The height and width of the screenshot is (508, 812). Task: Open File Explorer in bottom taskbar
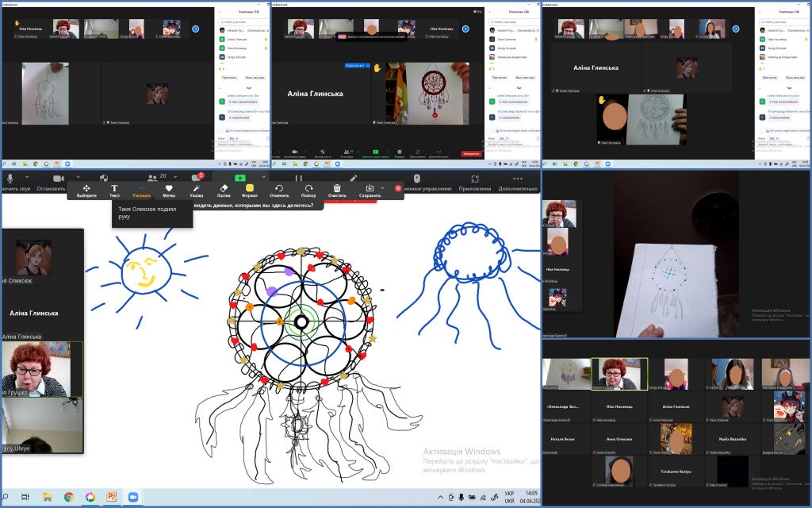coord(47,497)
